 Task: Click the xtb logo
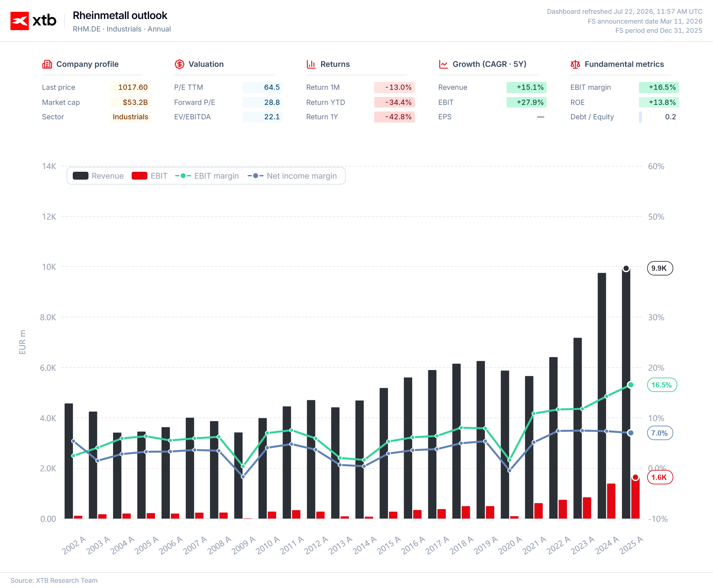33,21
